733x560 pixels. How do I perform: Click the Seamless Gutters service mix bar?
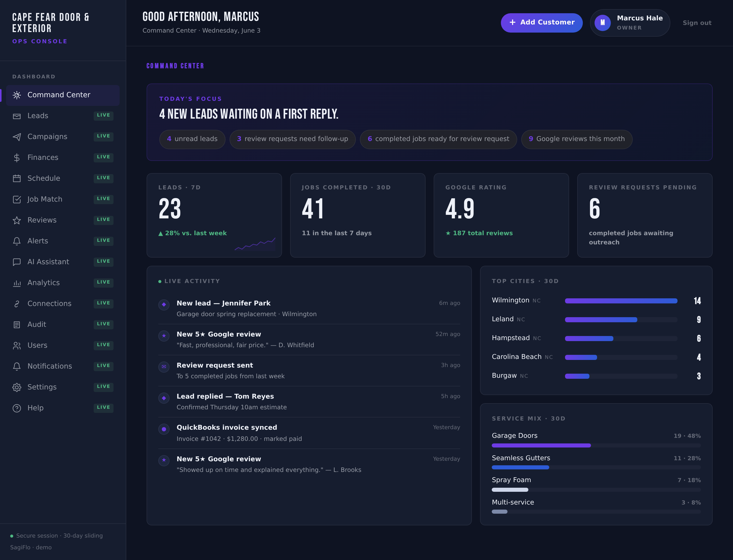pos(596,468)
